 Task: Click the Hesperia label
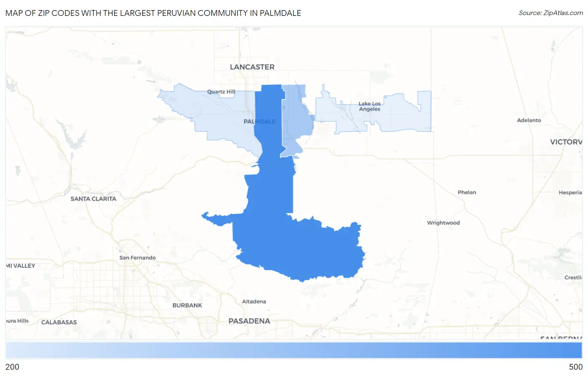click(x=570, y=192)
